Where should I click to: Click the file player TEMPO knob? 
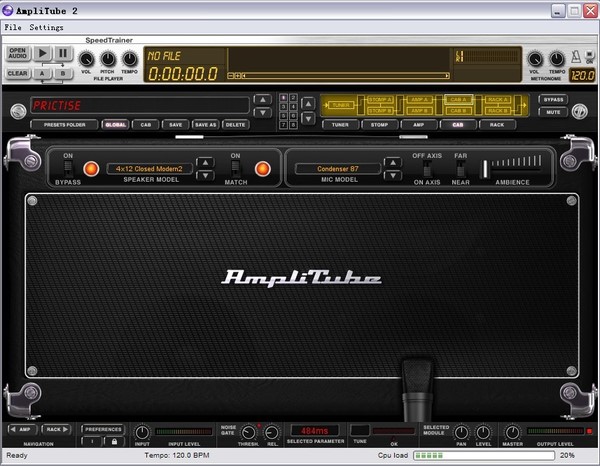130,59
